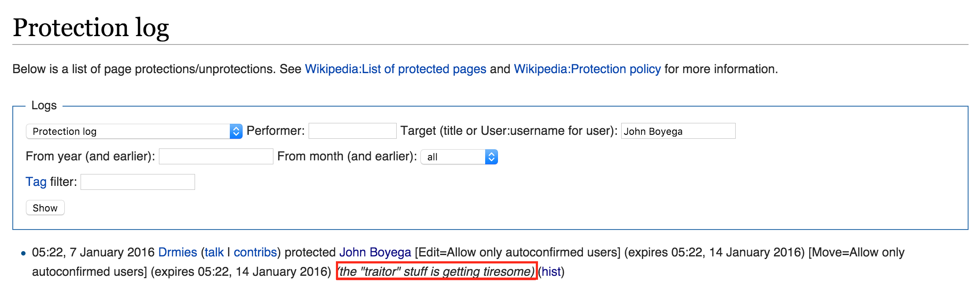This screenshot has width=980, height=289.
Task: View Drmies' contribs link
Action: pyautogui.click(x=255, y=252)
